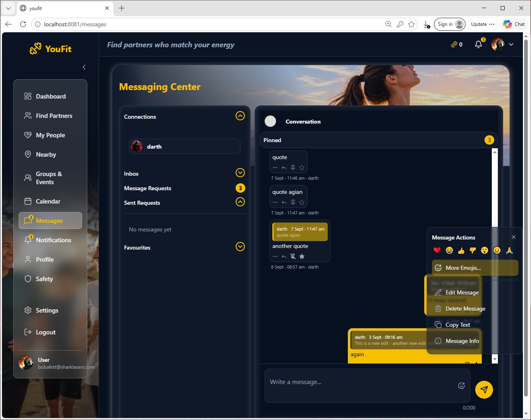Open more options on the "quote agian" message
The height and width of the screenshot is (420, 531).
click(x=275, y=202)
